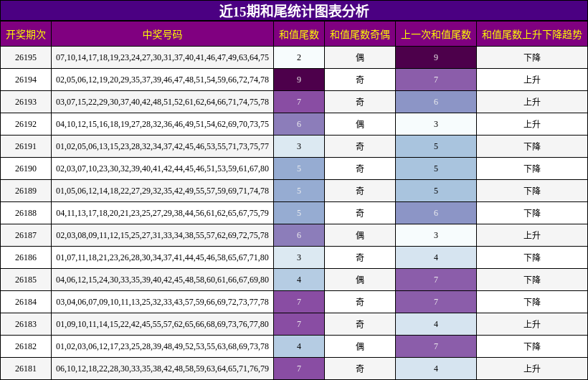Image resolution: width=588 pixels, height=380 pixels.
Task: Click draw period 26183
Action: pos(26,324)
